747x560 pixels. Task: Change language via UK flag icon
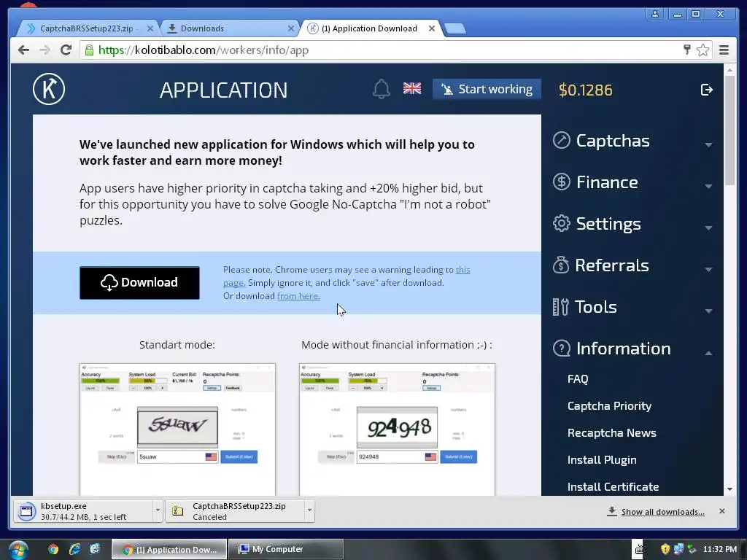(x=412, y=88)
